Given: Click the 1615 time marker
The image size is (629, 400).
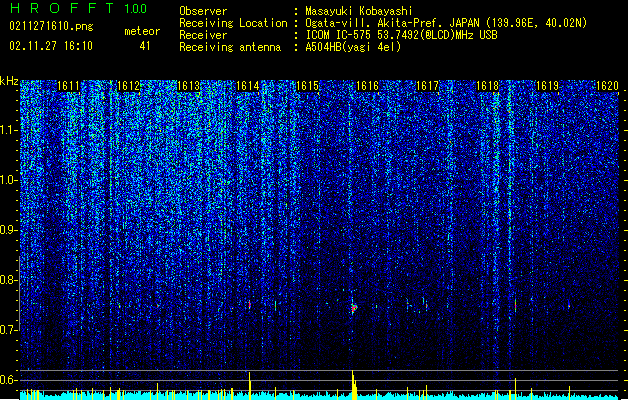Looking at the screenshot, I should point(308,86).
